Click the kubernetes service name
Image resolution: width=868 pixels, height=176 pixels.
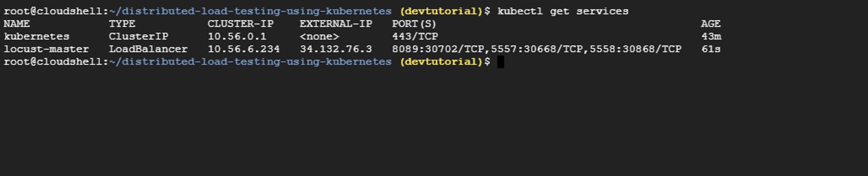coord(37,37)
